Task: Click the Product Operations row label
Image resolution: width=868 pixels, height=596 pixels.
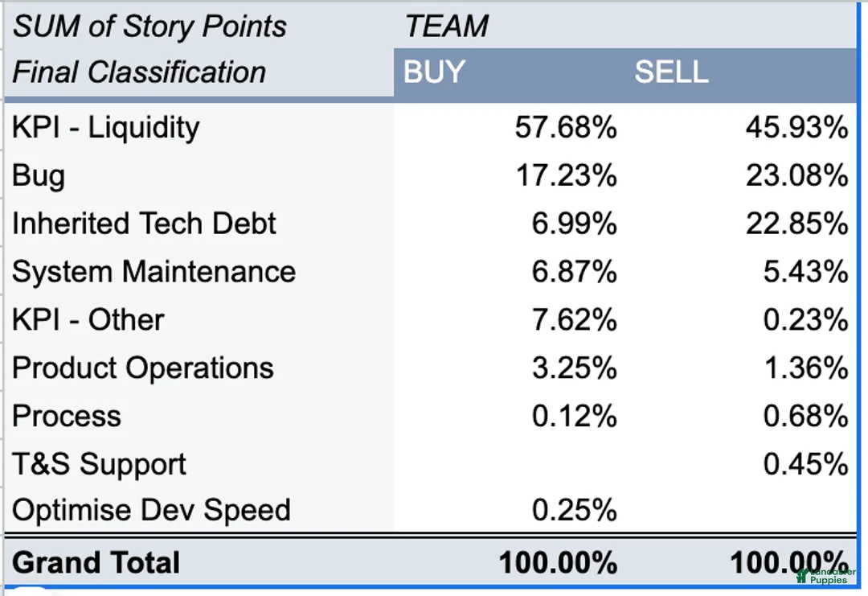Action: click(x=143, y=368)
